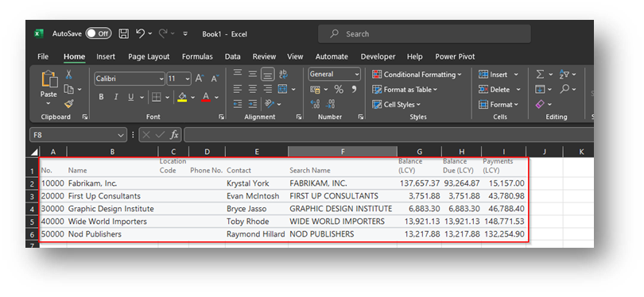Toggle Wrap Text
This screenshot has width=644, height=297.
(283, 74)
